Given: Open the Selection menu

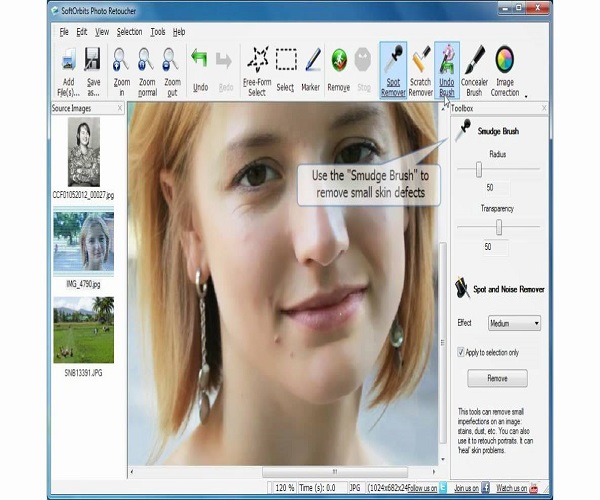Looking at the screenshot, I should tap(129, 32).
